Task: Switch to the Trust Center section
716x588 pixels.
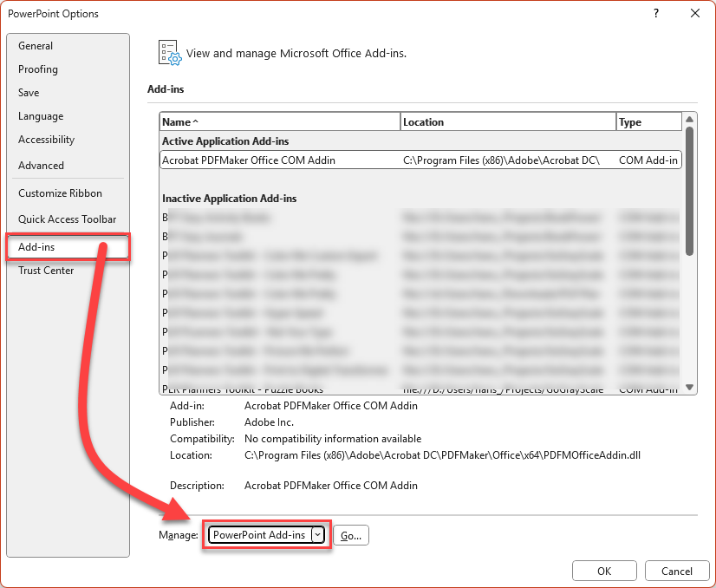Action: tap(46, 270)
